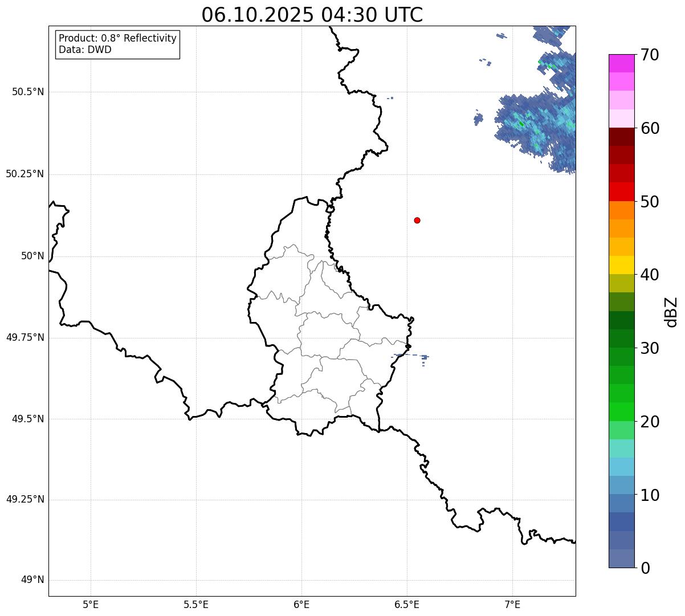Click the latitude label 50°N
The height and width of the screenshot is (616, 685).
pyautogui.click(x=32, y=256)
